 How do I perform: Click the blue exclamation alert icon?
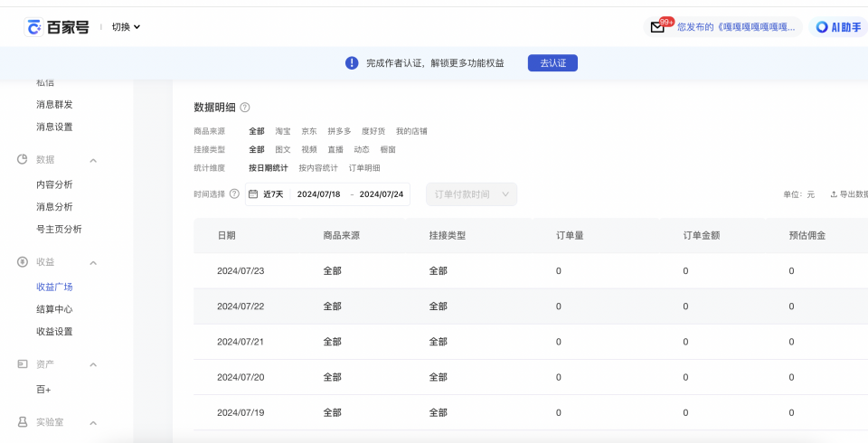352,63
